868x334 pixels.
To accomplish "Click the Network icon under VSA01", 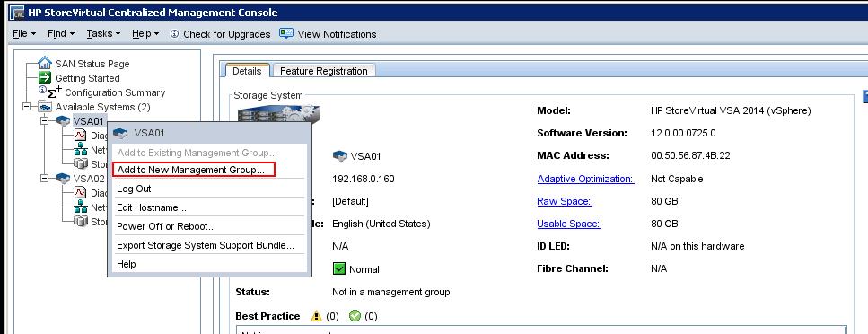I will 81,149.
